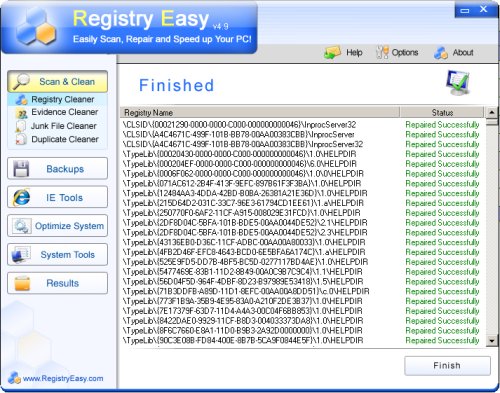
Task: Click the Results folder icon
Action: tap(22, 283)
